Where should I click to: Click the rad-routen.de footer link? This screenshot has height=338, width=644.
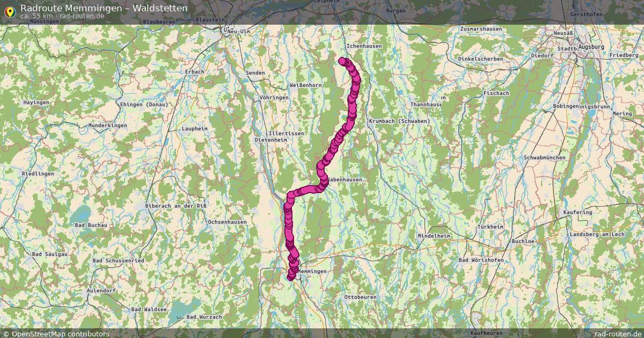tap(618, 334)
